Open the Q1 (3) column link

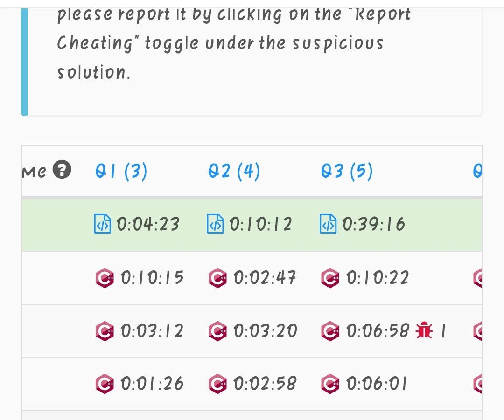click(121, 171)
